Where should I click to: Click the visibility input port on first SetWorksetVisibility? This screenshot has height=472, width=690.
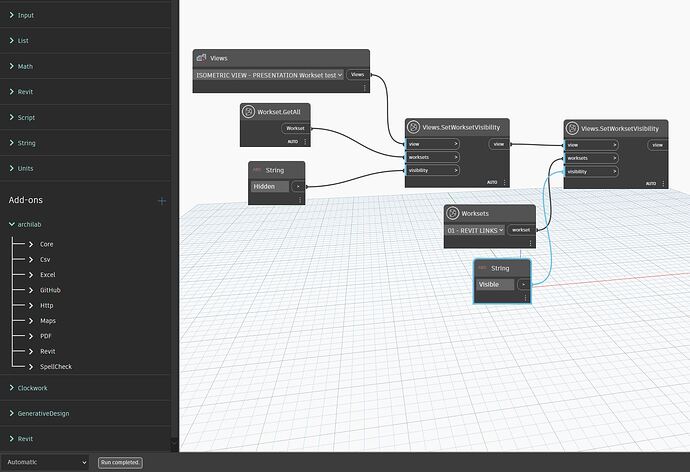tap(433, 170)
